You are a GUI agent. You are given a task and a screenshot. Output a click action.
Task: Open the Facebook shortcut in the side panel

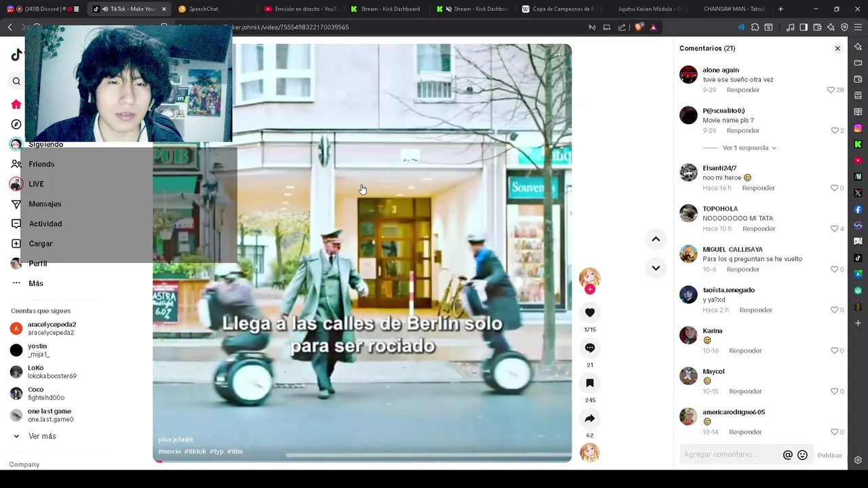pyautogui.click(x=858, y=209)
